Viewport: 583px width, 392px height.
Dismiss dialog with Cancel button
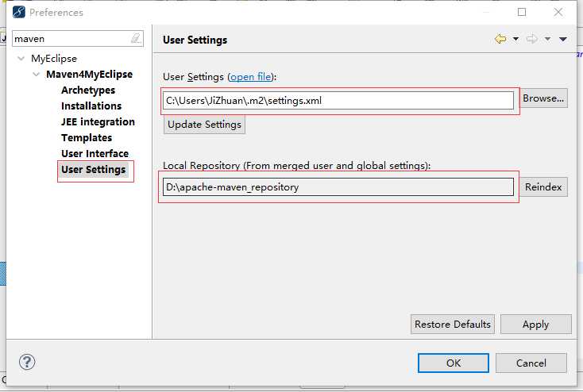click(x=531, y=363)
